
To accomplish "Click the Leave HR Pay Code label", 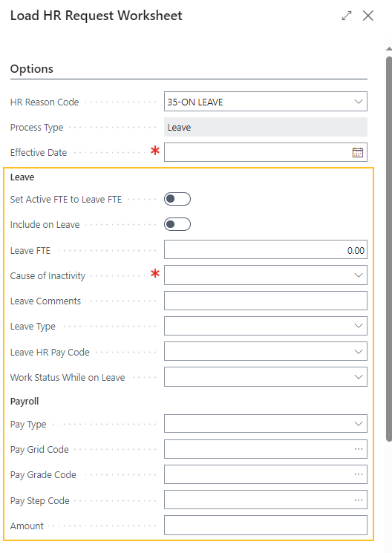I will (50, 352).
